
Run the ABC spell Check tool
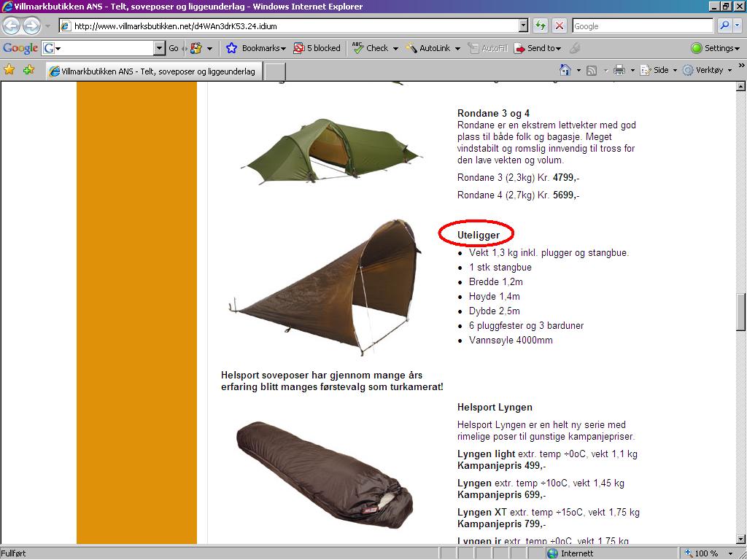(x=370, y=48)
